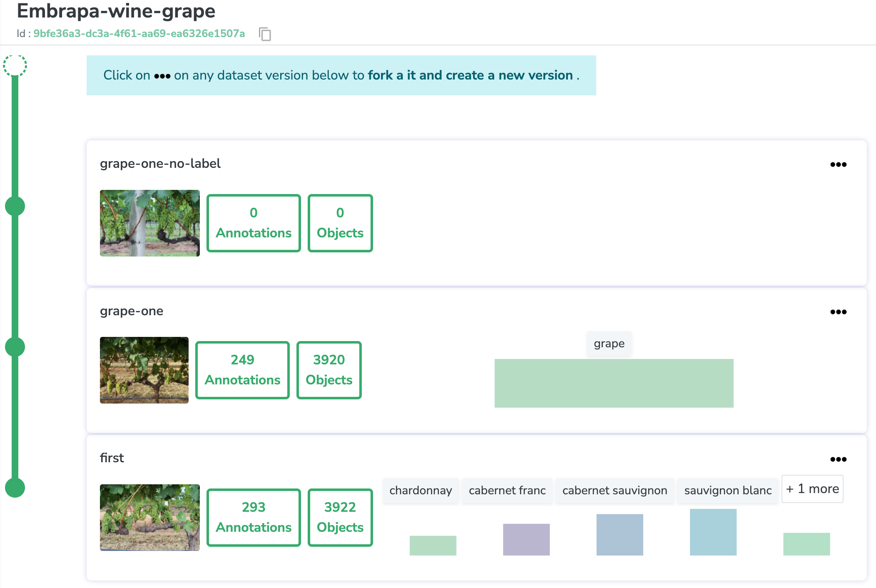The height and width of the screenshot is (588, 876).
Task: Select the sauvignon blanc label tag
Action: [x=728, y=491]
